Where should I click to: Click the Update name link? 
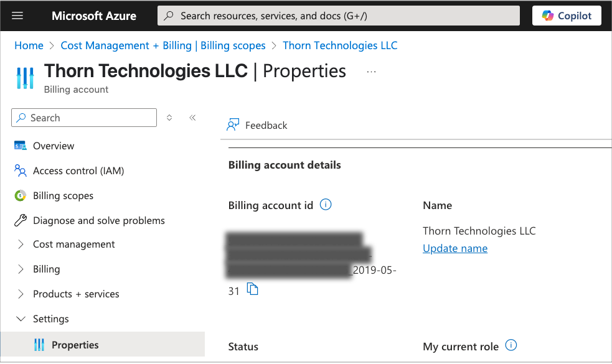[x=454, y=248]
